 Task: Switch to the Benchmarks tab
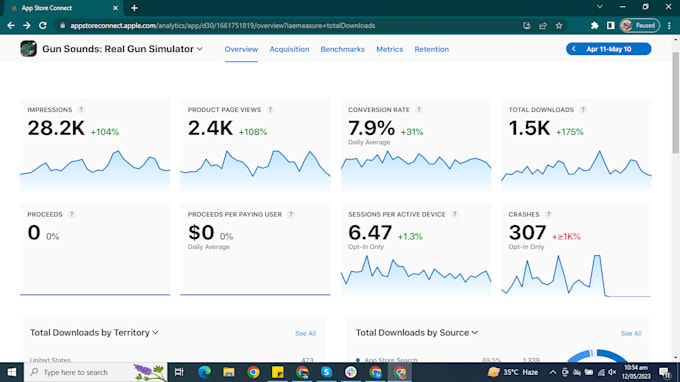(x=343, y=49)
